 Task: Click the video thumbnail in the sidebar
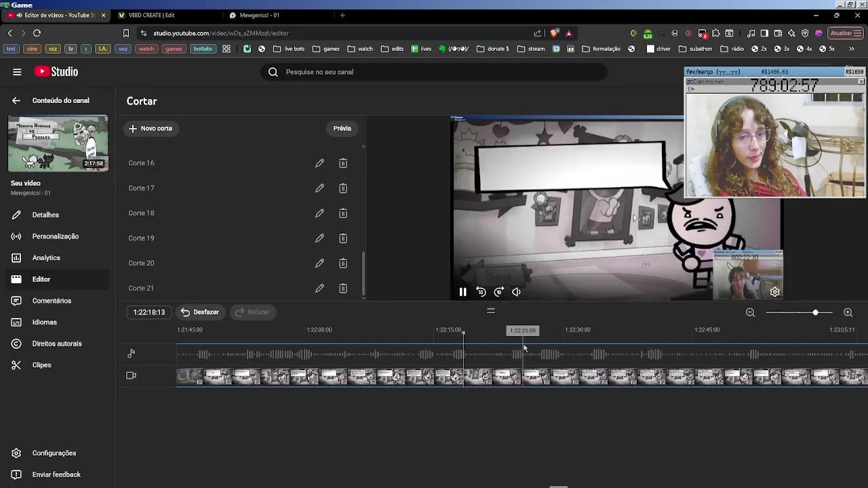coord(58,144)
